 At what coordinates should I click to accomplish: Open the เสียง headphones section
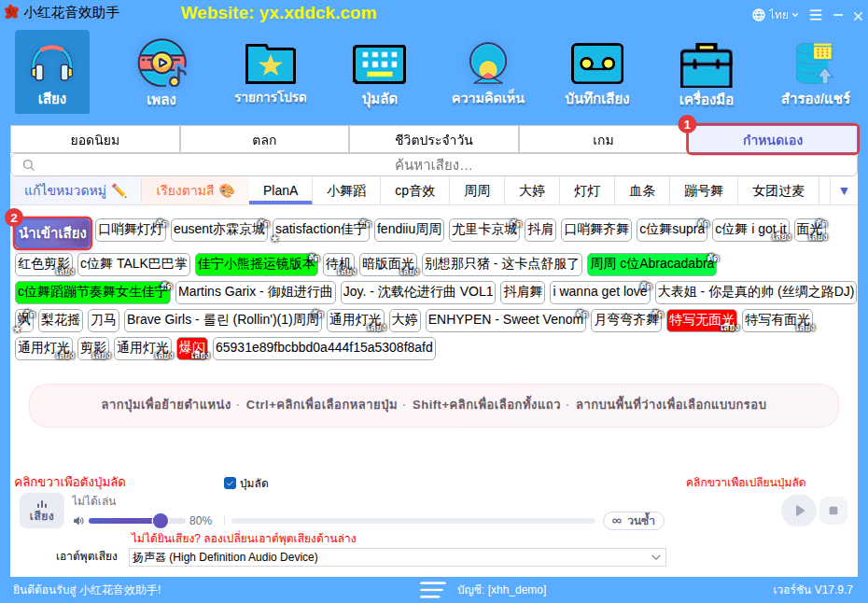click(52, 72)
